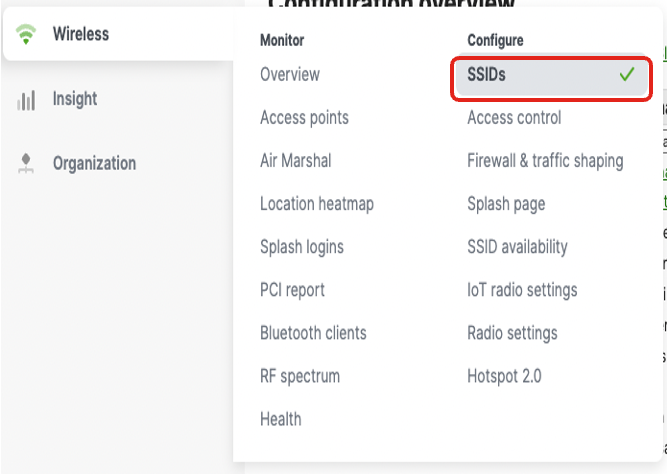Image resolution: width=668 pixels, height=474 pixels.
Task: Click the Insight bar chart icon
Action: click(x=26, y=100)
